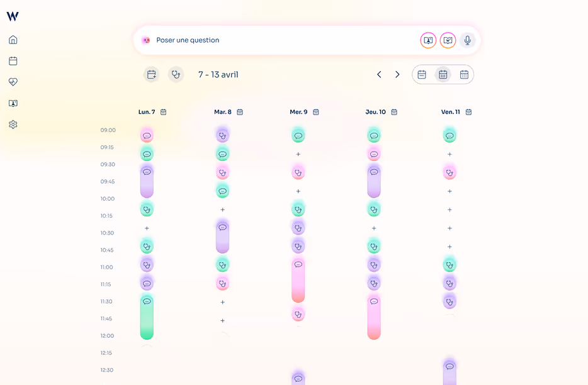
Task: Select the stethoscope filter icon next to the date
Action: click(176, 74)
